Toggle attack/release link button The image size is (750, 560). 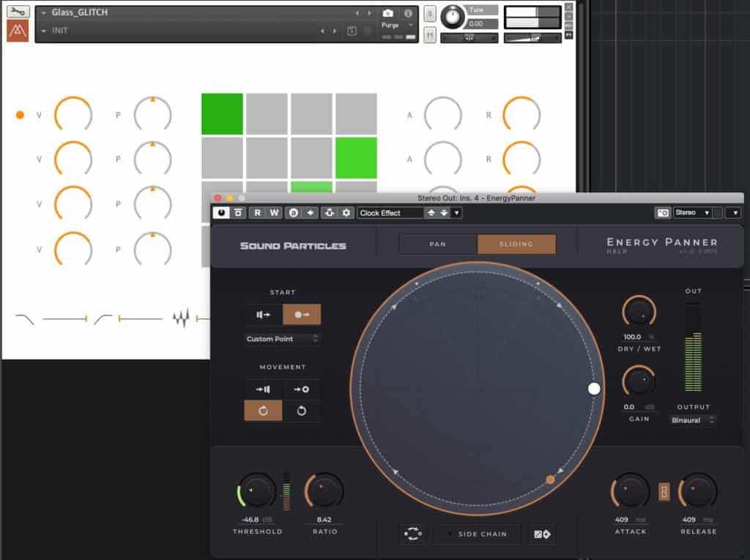[x=664, y=492]
